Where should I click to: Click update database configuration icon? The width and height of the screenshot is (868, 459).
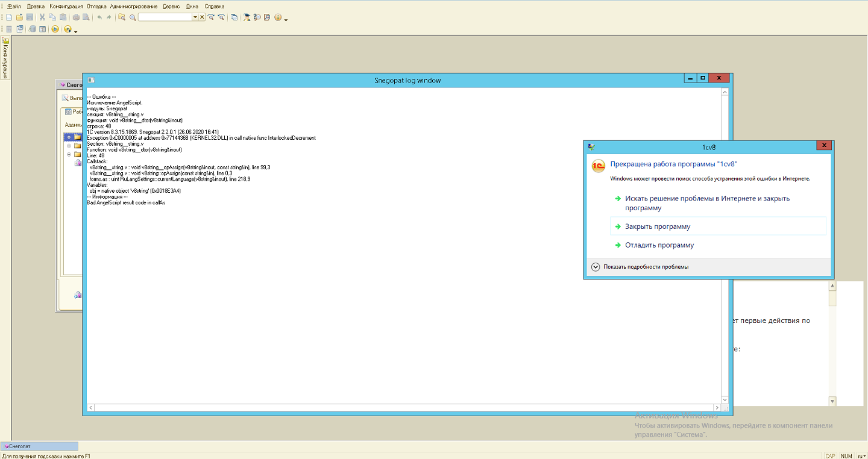pyautogui.click(x=32, y=29)
